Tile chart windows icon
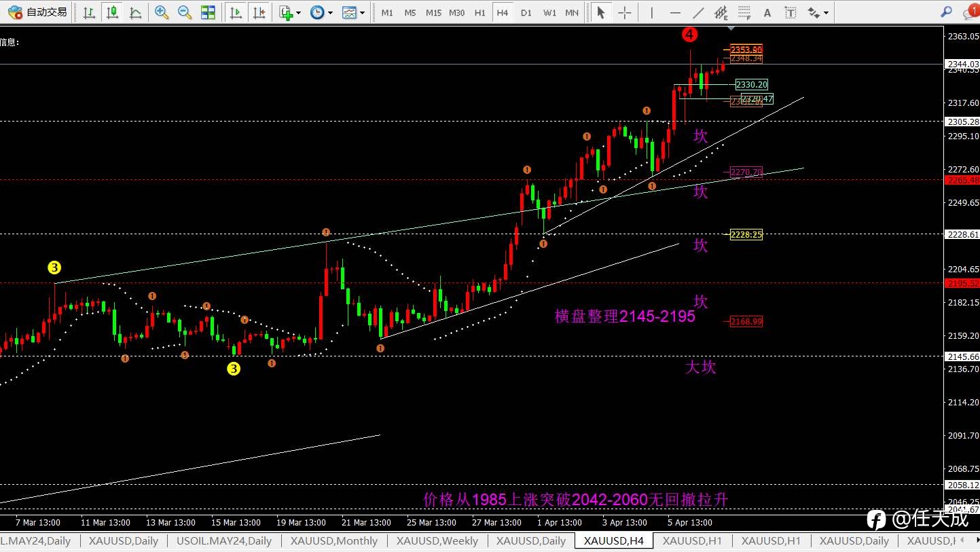The height and width of the screenshot is (552, 980). coord(208,12)
